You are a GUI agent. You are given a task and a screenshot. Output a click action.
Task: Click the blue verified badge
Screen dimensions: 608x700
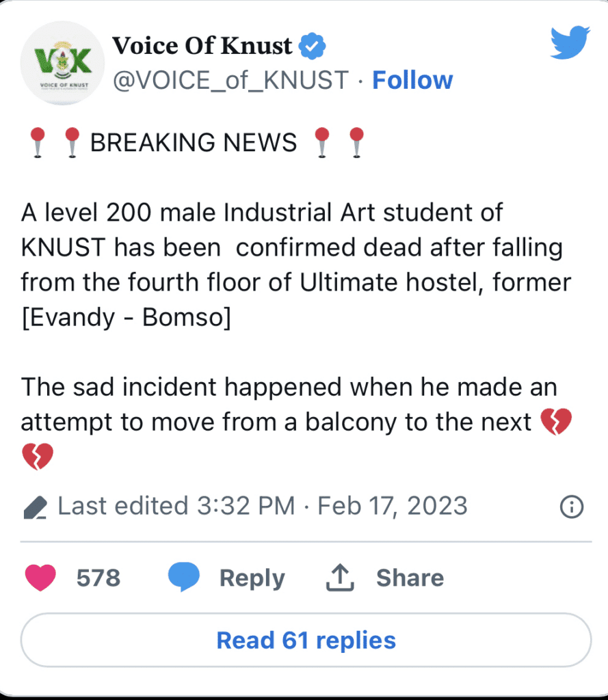tap(312, 46)
